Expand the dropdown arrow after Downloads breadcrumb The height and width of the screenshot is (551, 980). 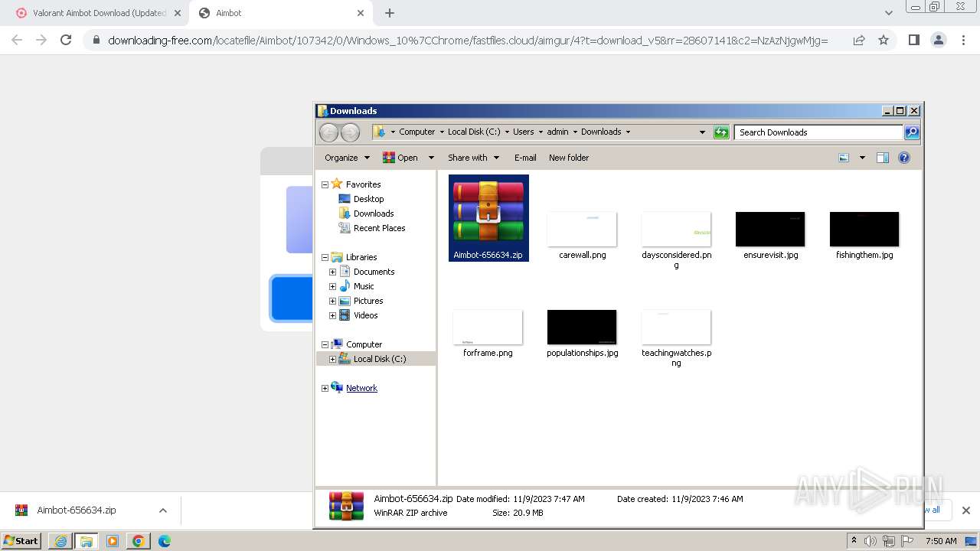click(x=629, y=132)
